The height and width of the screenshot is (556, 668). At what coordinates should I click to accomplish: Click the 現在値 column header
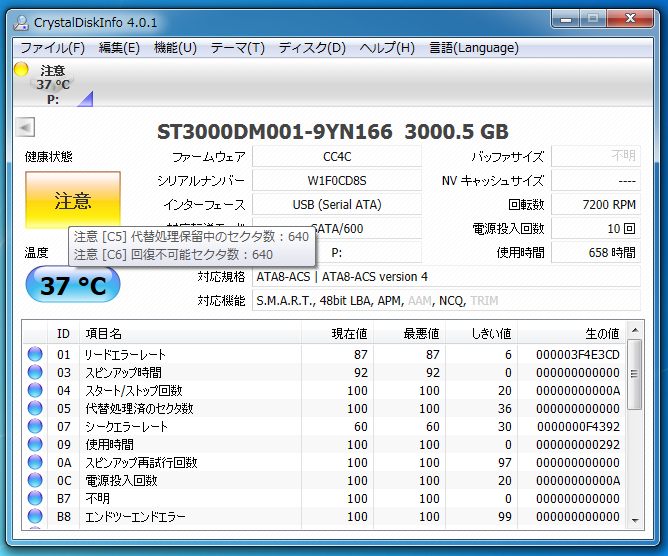pos(337,333)
